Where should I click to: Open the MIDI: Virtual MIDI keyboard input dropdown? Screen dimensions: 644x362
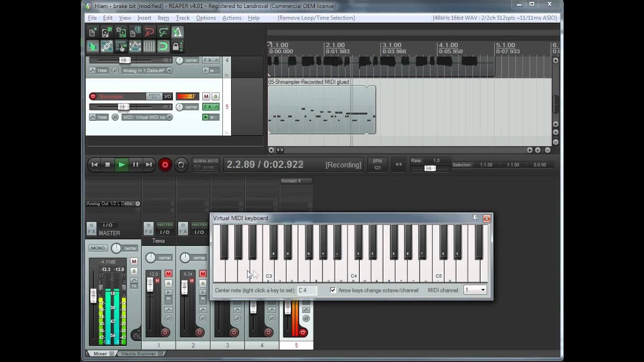coord(147,117)
